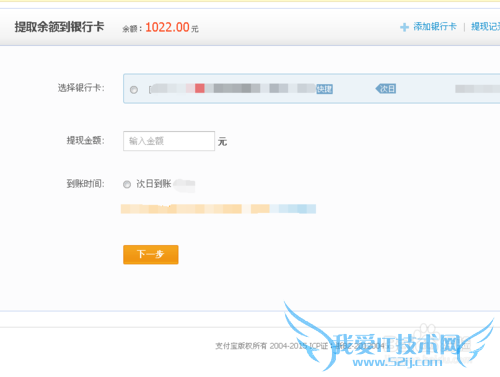Click the 提现金额 label
The height and width of the screenshot is (377, 500).
86,141
